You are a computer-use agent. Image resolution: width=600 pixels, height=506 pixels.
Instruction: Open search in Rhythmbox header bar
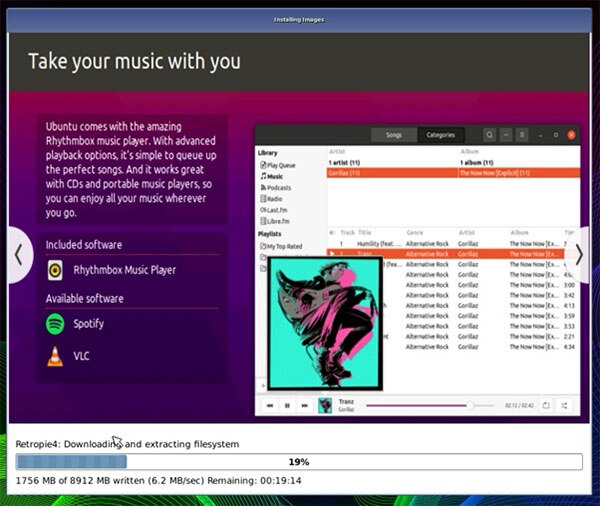point(489,135)
